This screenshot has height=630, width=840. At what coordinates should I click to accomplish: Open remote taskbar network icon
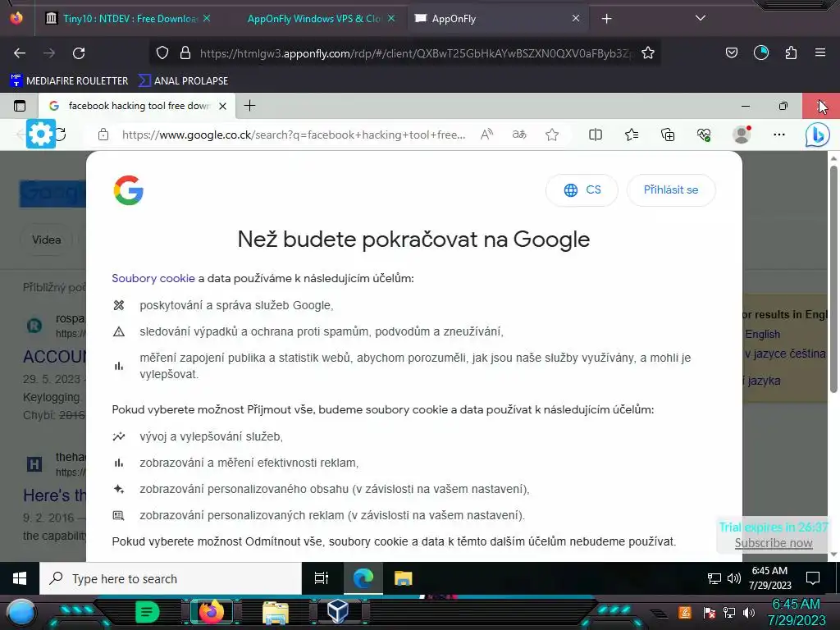click(714, 578)
